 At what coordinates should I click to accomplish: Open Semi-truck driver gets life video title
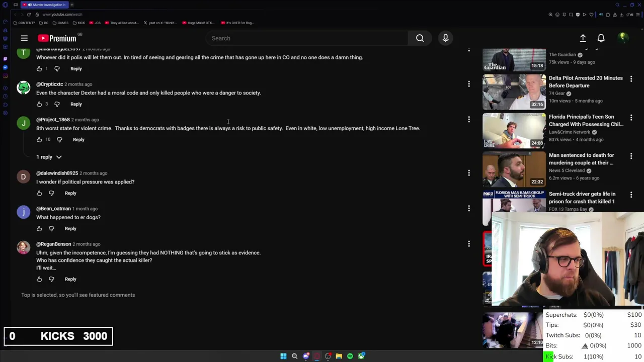pyautogui.click(x=582, y=198)
